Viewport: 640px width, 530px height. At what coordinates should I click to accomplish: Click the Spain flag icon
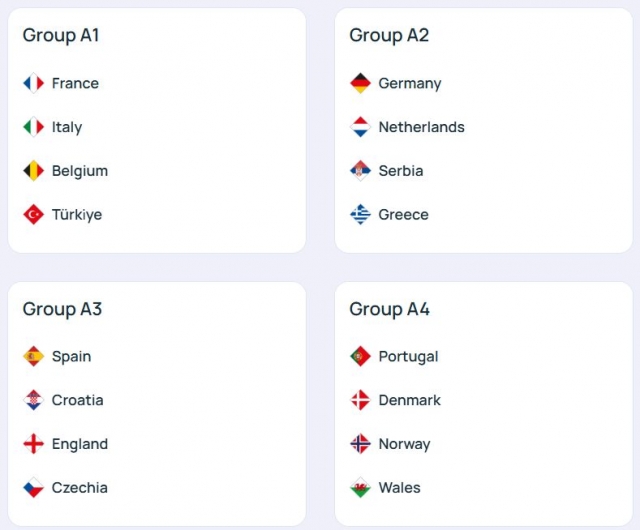click(34, 356)
